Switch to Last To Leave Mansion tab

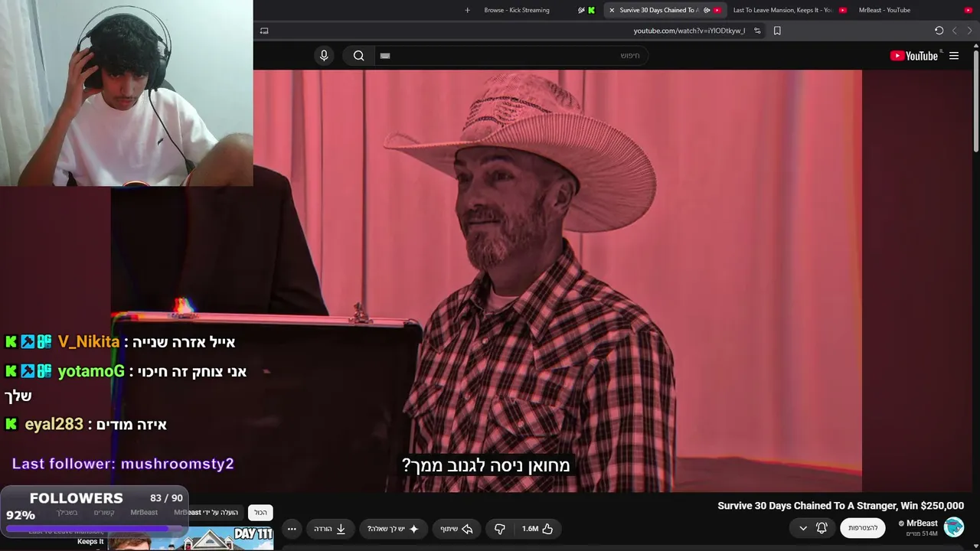(789, 10)
